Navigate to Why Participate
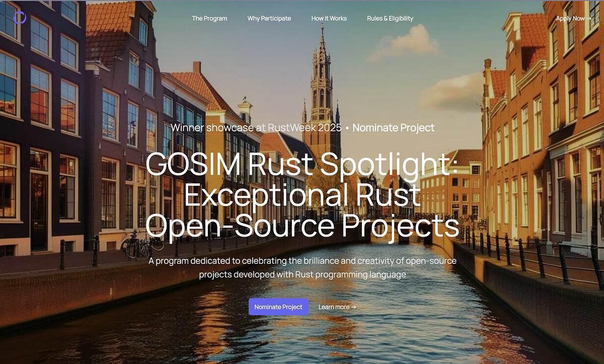This screenshot has width=604, height=364. point(269,18)
